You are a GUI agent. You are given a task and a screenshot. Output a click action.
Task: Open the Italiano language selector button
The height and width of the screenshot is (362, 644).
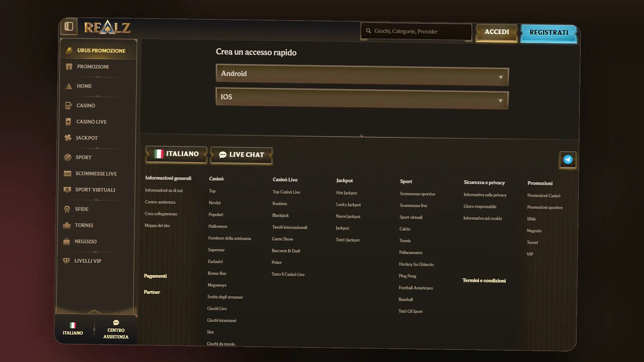pos(176,154)
